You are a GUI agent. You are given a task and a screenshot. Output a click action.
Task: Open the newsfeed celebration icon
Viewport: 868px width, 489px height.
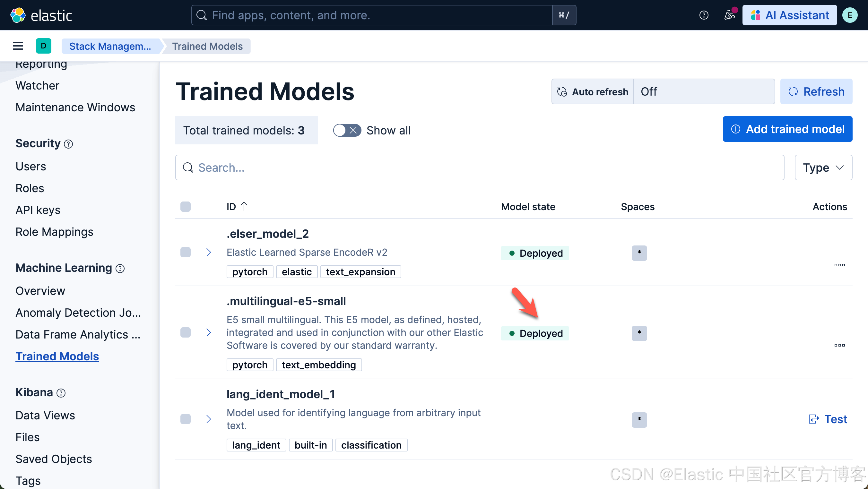coord(729,15)
